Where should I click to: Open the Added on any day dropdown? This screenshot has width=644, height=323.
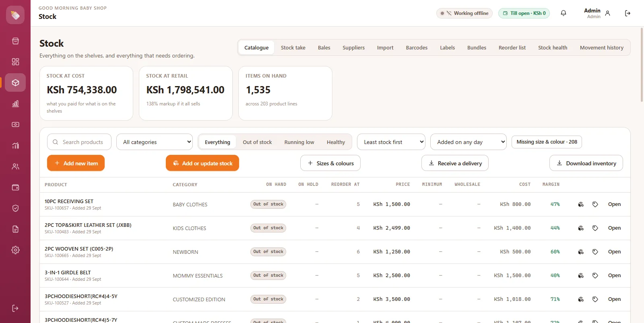469,142
